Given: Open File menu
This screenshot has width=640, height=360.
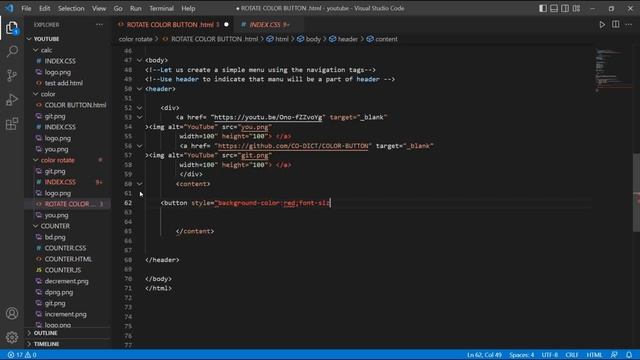Looking at the screenshot, I should 26,8.
